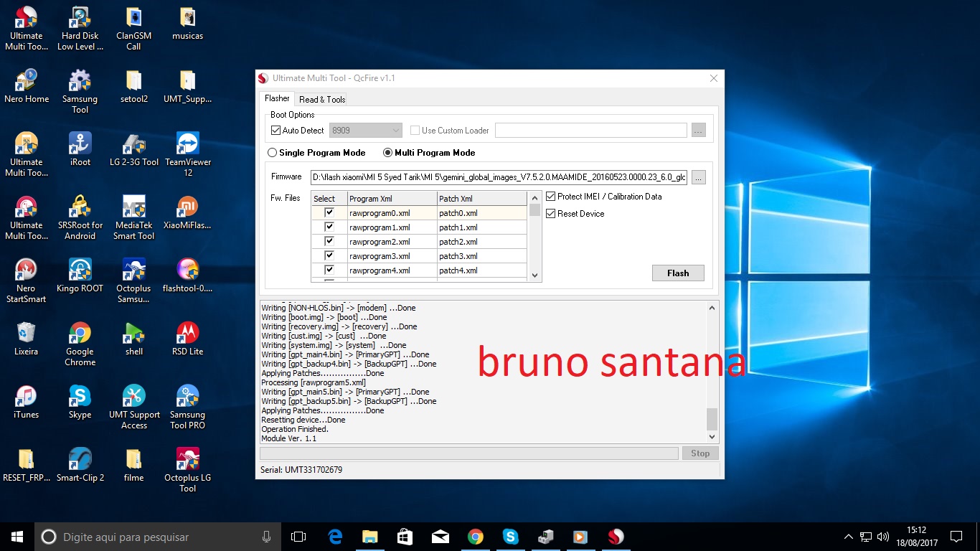Browse for the Firmware folder

click(699, 177)
